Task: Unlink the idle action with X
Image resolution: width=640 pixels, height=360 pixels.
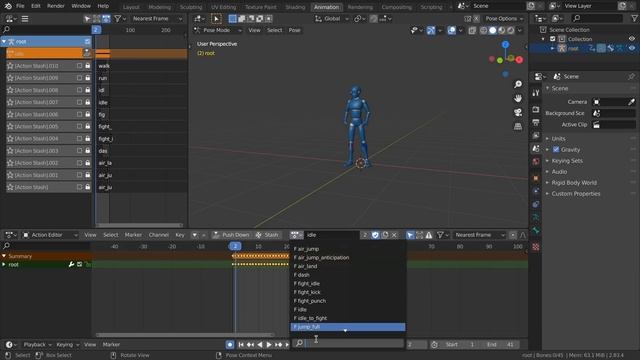Action: [x=394, y=235]
